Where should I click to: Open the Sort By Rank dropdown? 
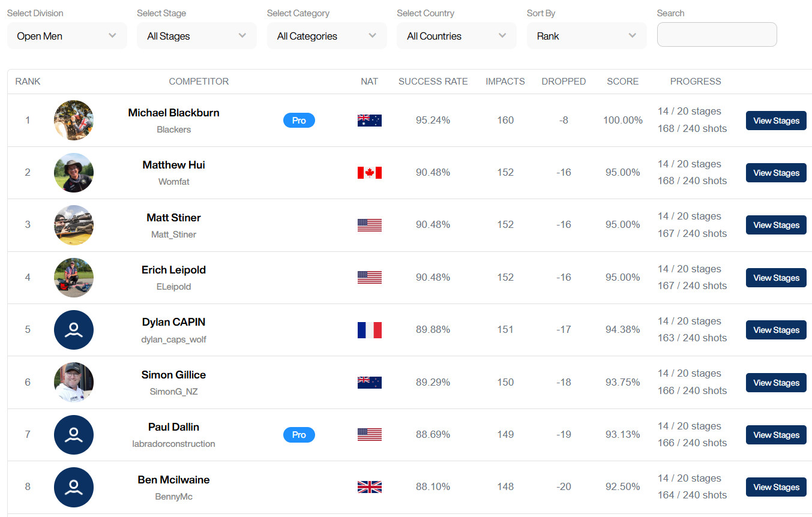[x=586, y=36]
